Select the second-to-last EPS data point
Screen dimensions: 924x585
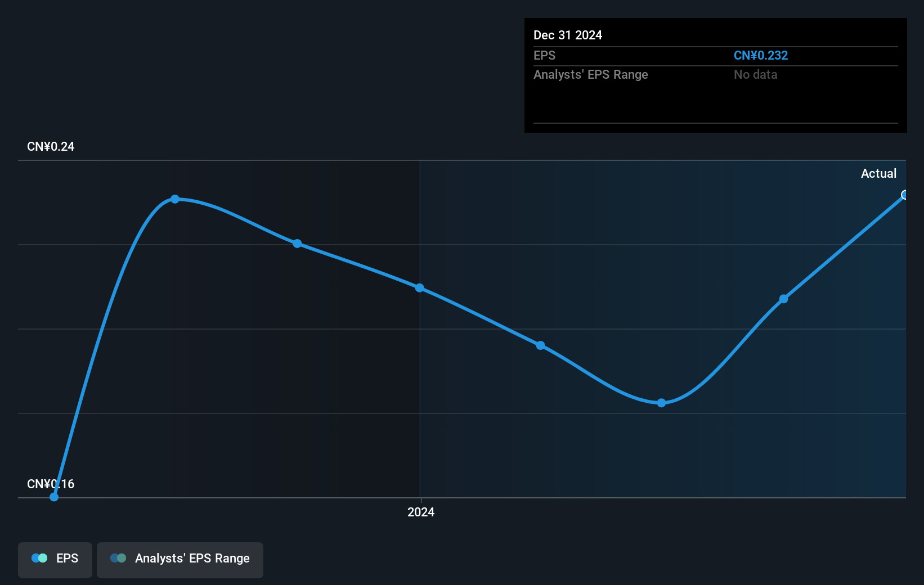point(783,299)
